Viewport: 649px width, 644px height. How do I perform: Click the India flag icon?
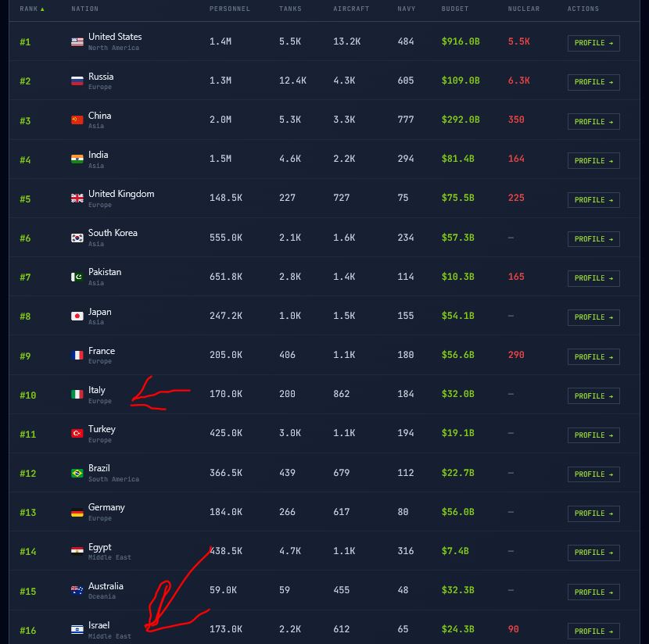(77, 159)
